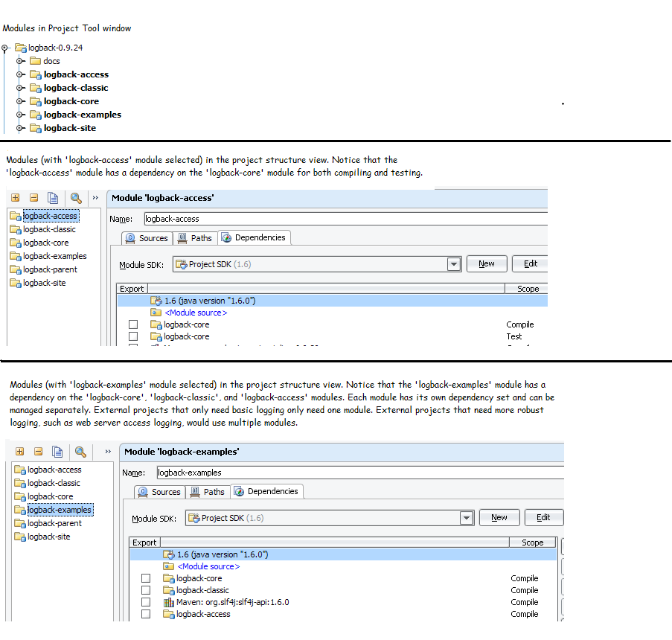
Task: Select 1.6 java version row in logback-access
Action: pos(333,301)
